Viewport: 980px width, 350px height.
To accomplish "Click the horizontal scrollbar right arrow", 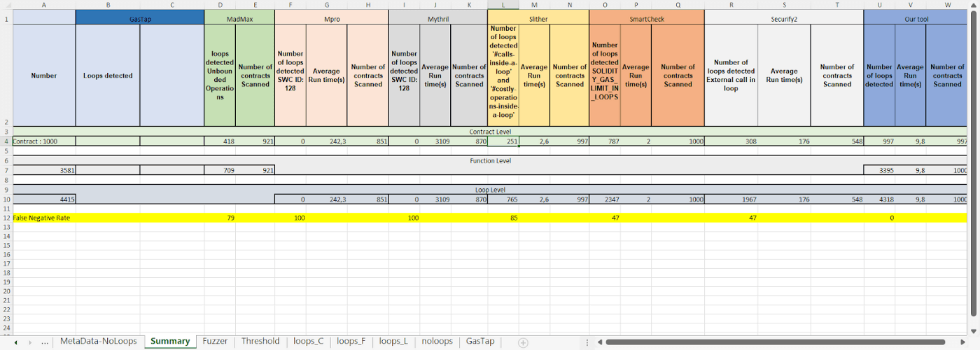I will pyautogui.click(x=962, y=342).
